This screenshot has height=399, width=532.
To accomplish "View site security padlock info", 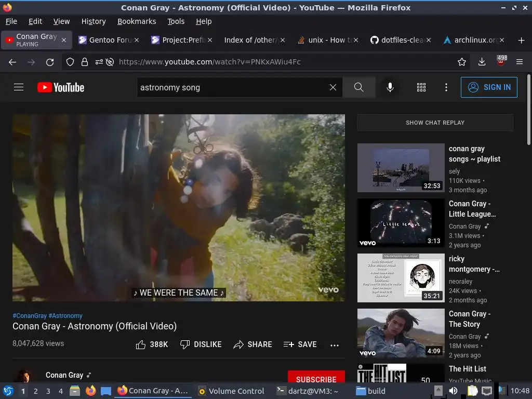I will pos(85,62).
